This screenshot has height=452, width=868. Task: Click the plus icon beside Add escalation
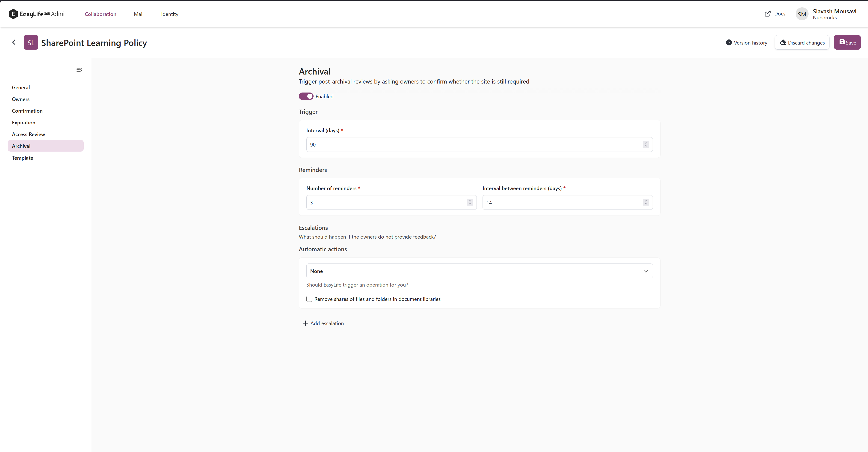[x=305, y=323]
